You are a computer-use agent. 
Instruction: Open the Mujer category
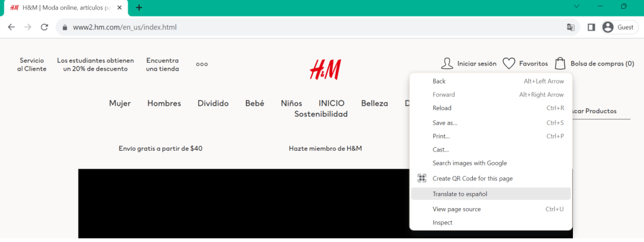pyautogui.click(x=120, y=103)
